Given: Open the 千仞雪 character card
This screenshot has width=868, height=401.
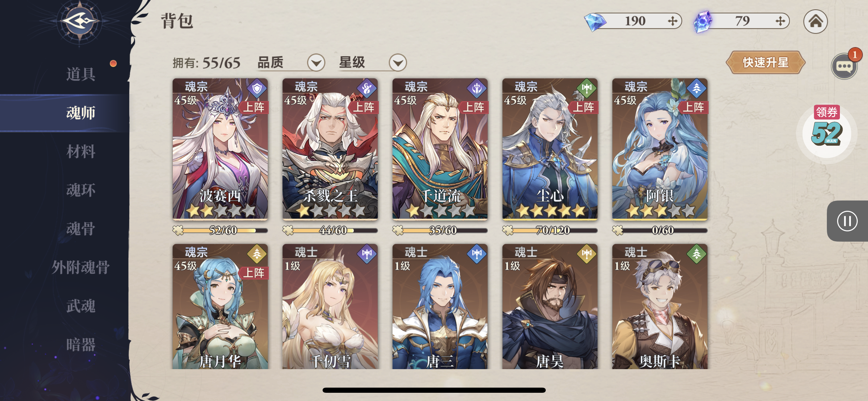Looking at the screenshot, I should pyautogui.click(x=330, y=306).
